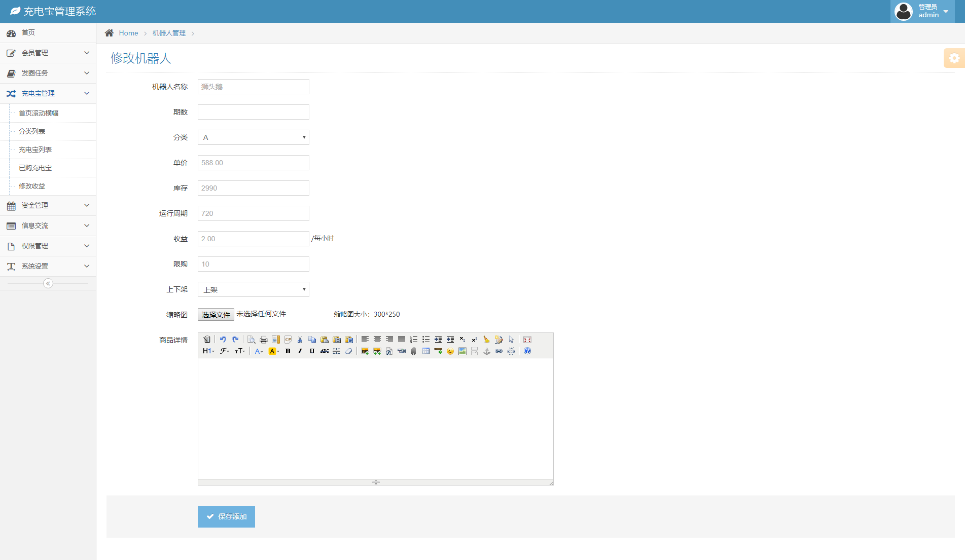Open the text background color picker
The image size is (965, 560).
274,351
